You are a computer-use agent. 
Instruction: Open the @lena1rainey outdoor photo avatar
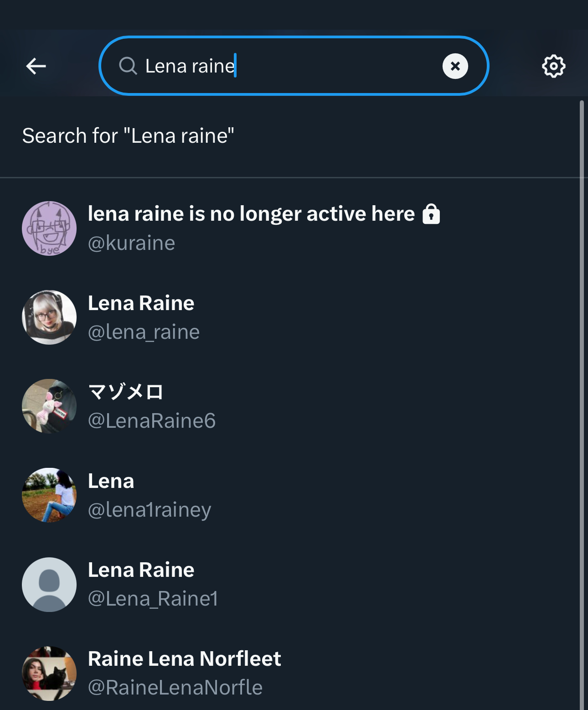point(49,495)
